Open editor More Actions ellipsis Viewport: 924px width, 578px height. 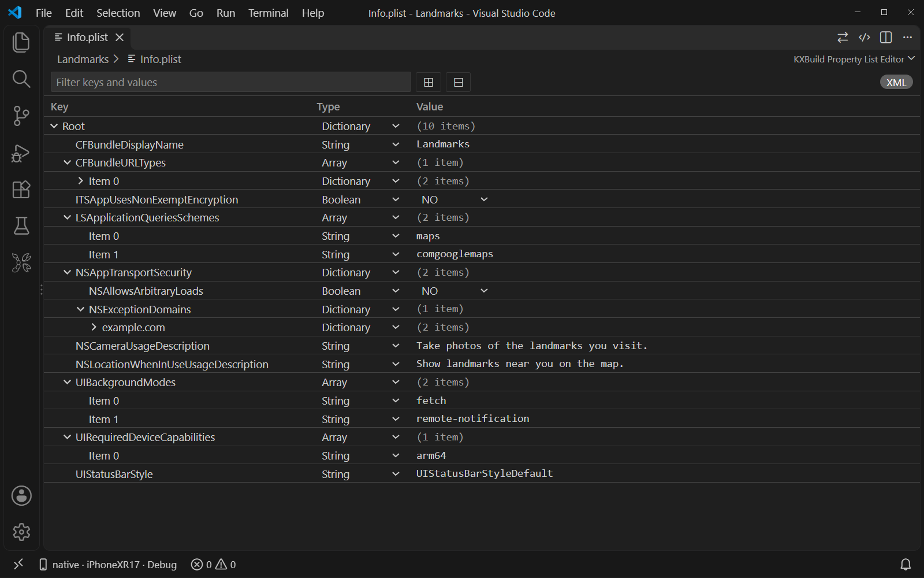pos(907,37)
